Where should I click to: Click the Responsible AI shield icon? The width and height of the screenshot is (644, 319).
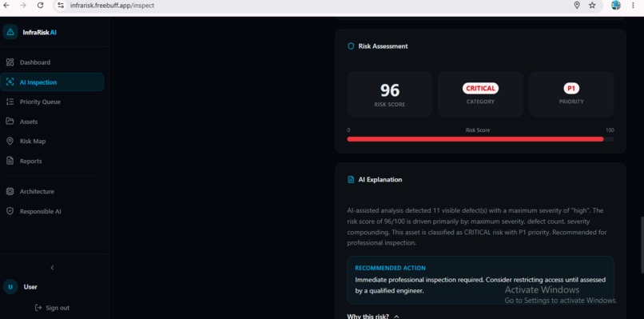coord(10,211)
